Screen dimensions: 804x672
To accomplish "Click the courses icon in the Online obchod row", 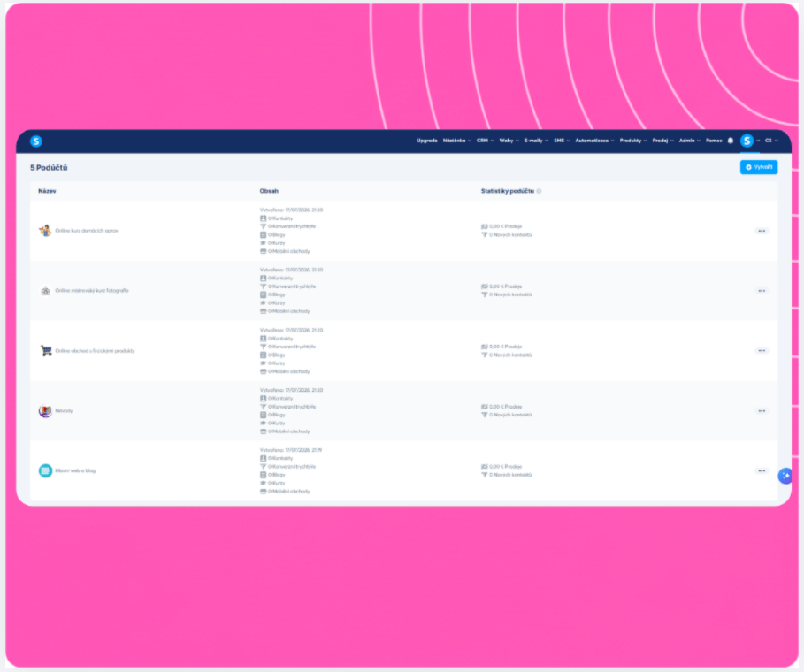I will pos(263,363).
